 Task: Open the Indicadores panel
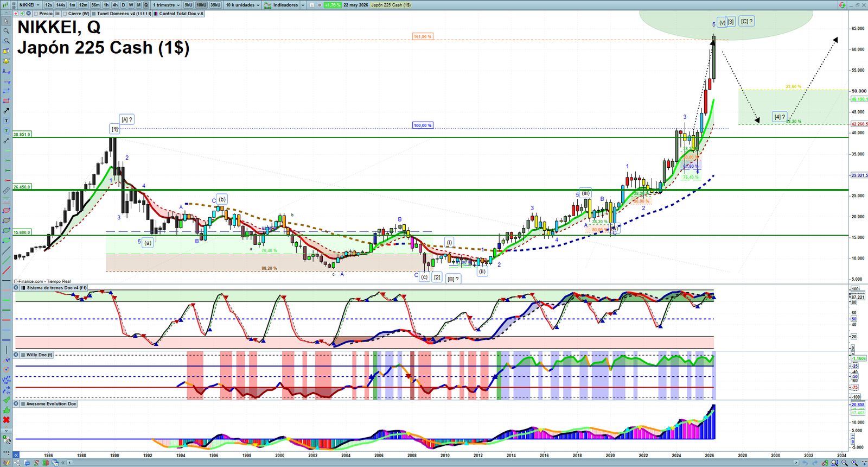pyautogui.click(x=282, y=5)
